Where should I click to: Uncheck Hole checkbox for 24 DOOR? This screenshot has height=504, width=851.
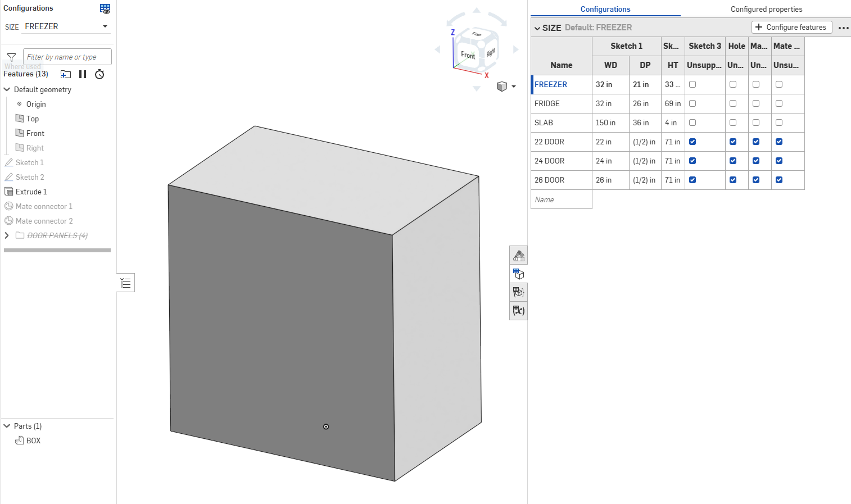(x=733, y=161)
